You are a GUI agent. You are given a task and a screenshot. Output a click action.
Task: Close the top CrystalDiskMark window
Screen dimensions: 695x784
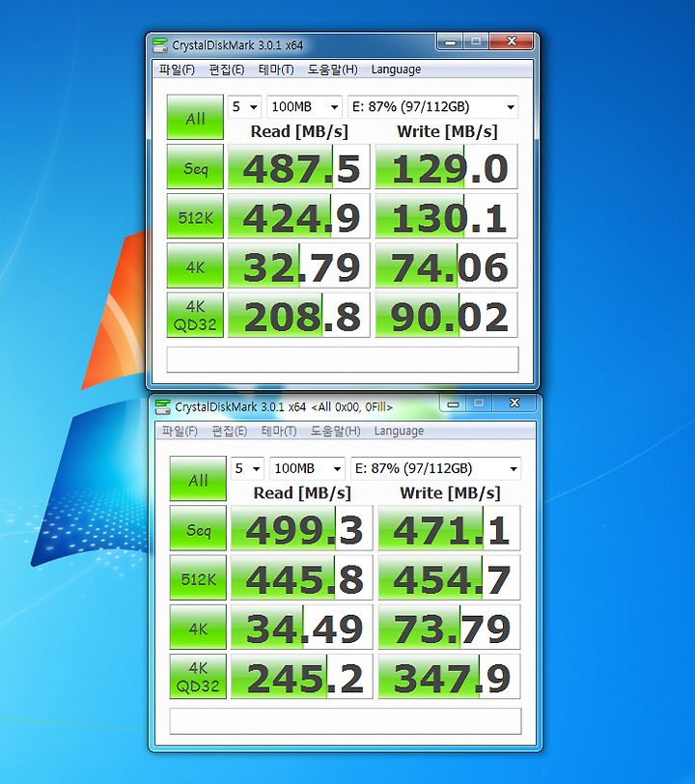point(511,42)
